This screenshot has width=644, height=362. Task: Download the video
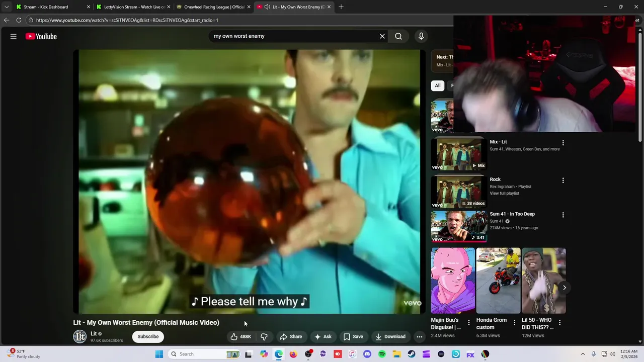(390, 337)
